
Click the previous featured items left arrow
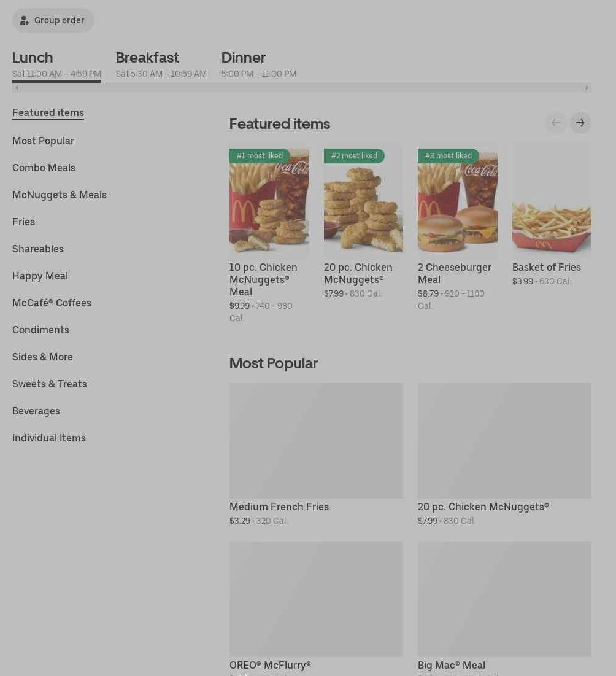555,123
